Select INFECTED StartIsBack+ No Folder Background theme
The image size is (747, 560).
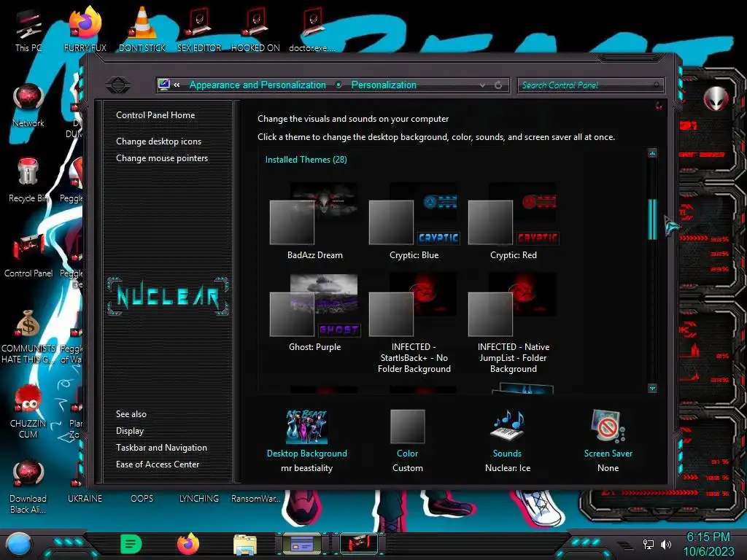(414, 324)
